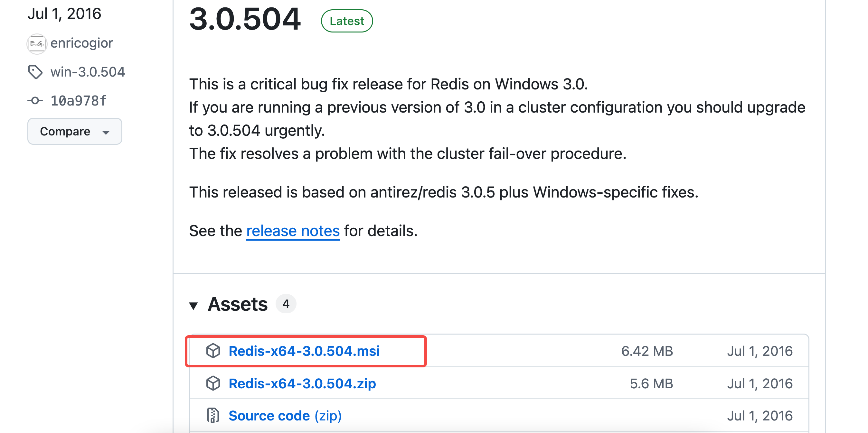Screen dimensions: 868x433
Task: Click the enricogior avatar image
Action: [x=36, y=43]
